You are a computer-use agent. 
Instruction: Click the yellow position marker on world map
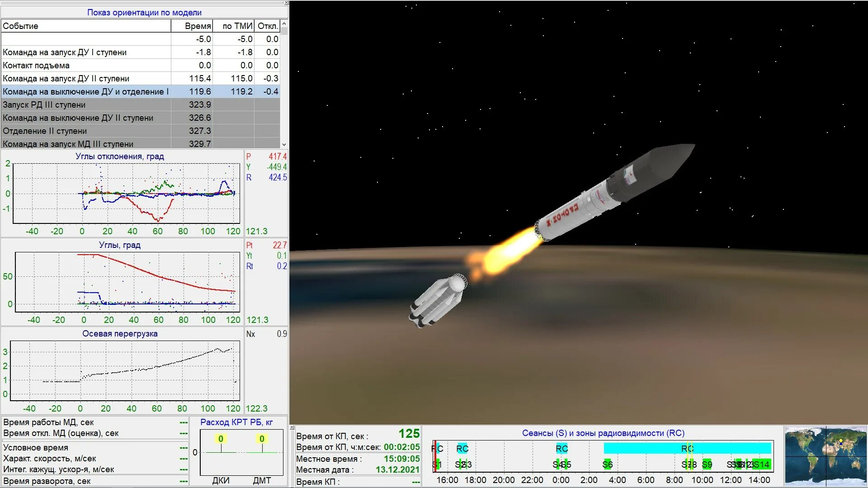pos(841,441)
